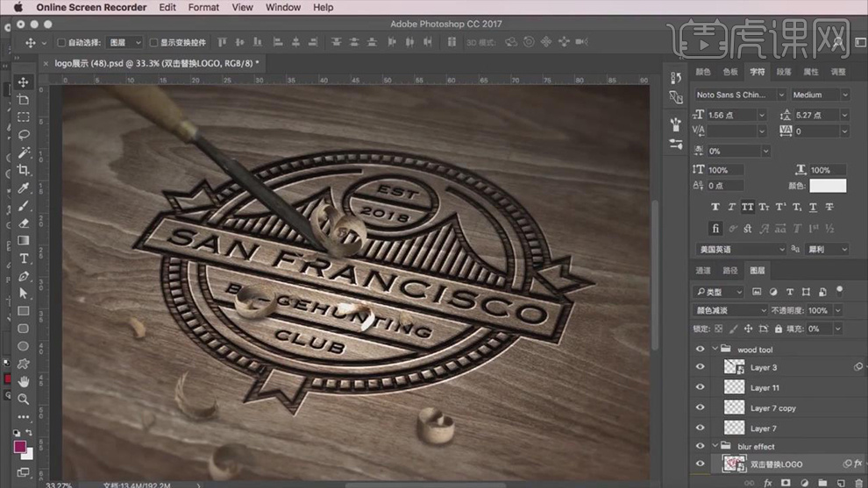The height and width of the screenshot is (488, 868).
Task: Open the Window menu
Action: pyautogui.click(x=283, y=7)
